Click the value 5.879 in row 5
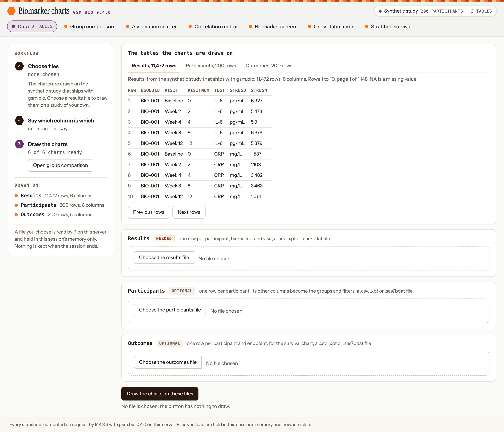Image resolution: width=504 pixels, height=432 pixels. tap(256, 143)
